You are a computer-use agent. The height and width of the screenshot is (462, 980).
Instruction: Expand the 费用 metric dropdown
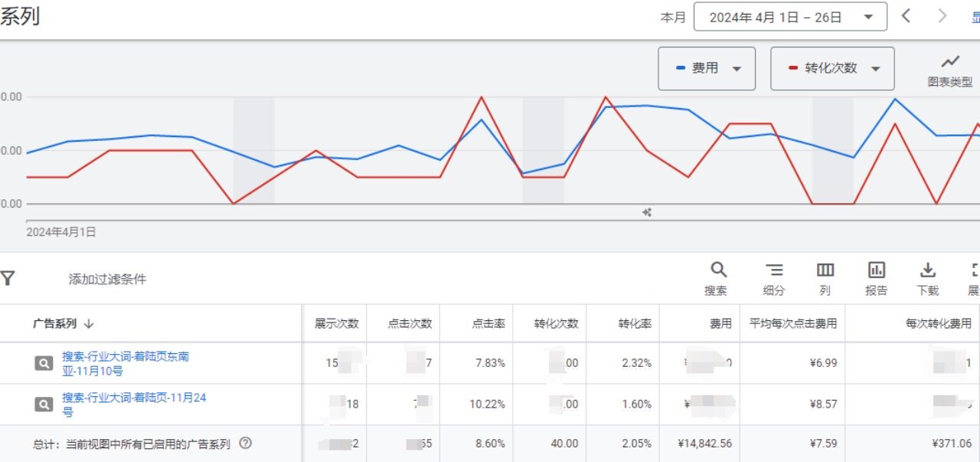pos(737,69)
